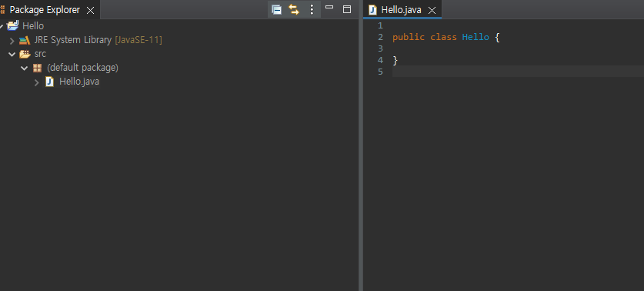Viewport: 644px width, 291px height.
Task: Click line number 3 in the gutter
Action: [380, 48]
